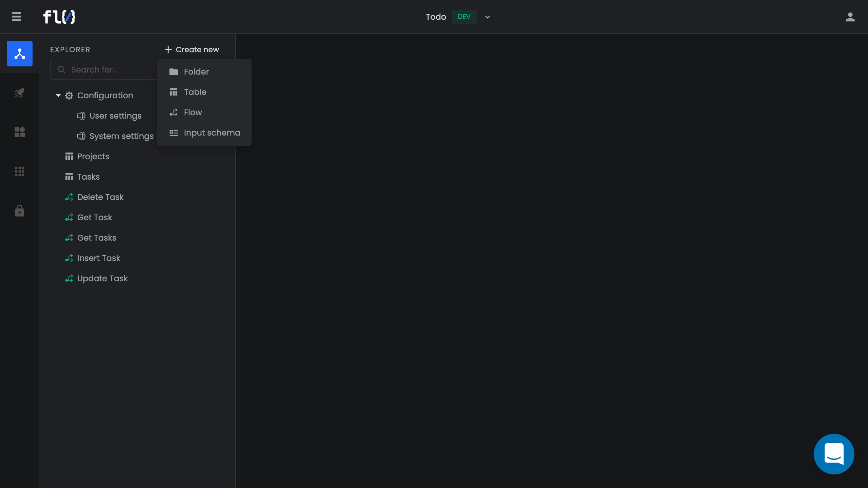Click the DEV environment badge
This screenshot has width=868, height=488.
pyautogui.click(x=464, y=17)
